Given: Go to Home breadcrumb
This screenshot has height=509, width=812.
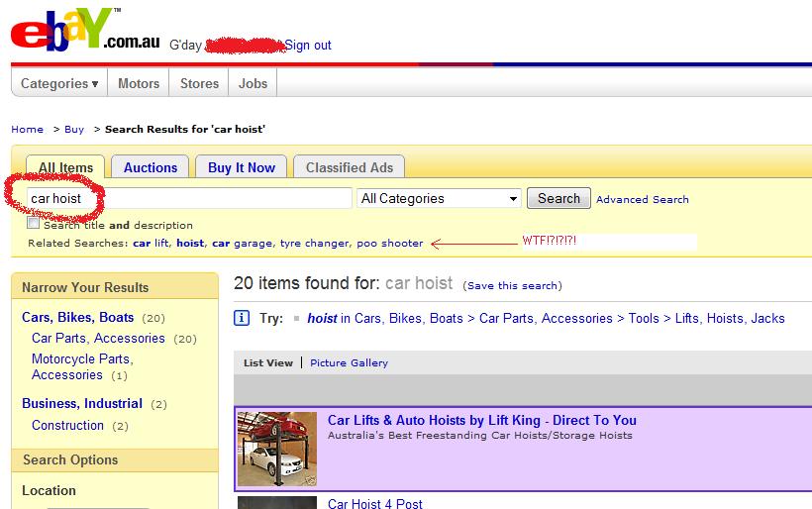Looking at the screenshot, I should click(28, 130).
